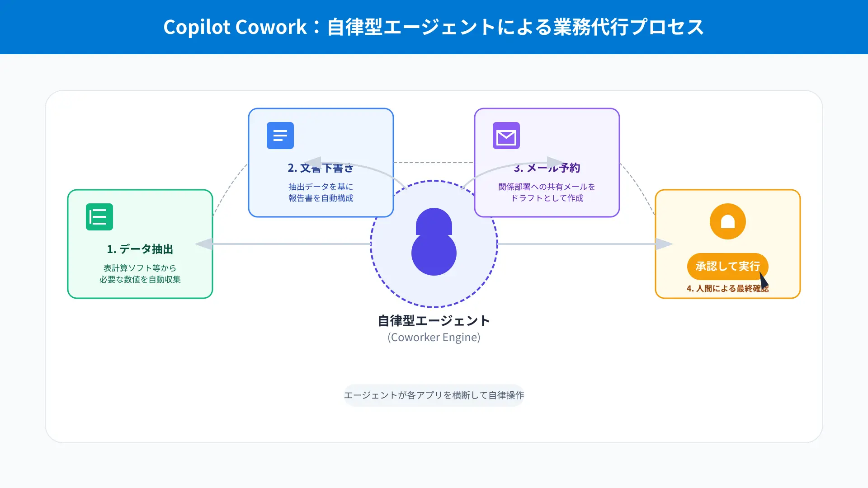Click the text ドラフトとして作成
Screen dimensions: 868x488
[547, 198]
